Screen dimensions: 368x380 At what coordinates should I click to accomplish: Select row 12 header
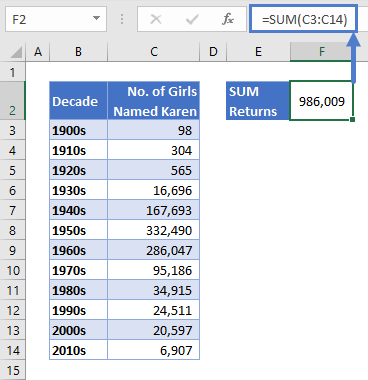(x=13, y=310)
